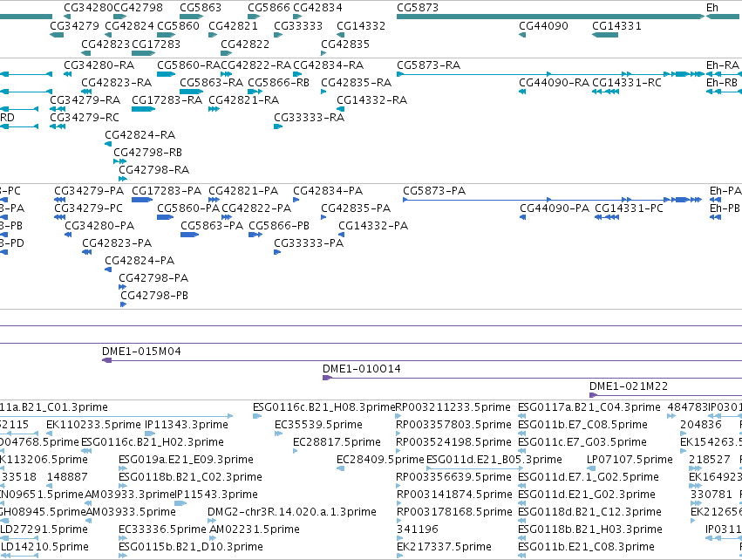The image size is (742, 560).
Task: Open BAC clone DME1-021M22
Action: coord(629,386)
